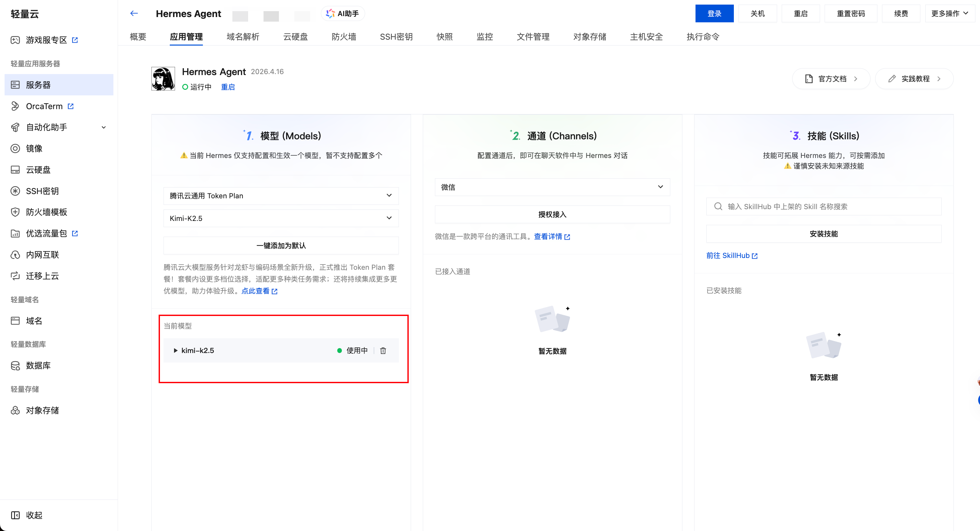This screenshot has height=531, width=980.
Task: Click the Skill name search input
Action: point(824,206)
